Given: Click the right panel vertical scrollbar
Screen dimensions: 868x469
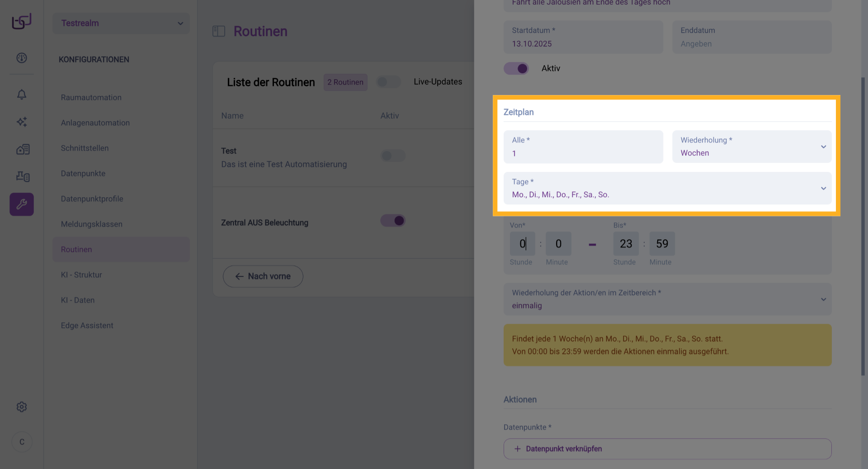Looking at the screenshot, I should coord(863,226).
